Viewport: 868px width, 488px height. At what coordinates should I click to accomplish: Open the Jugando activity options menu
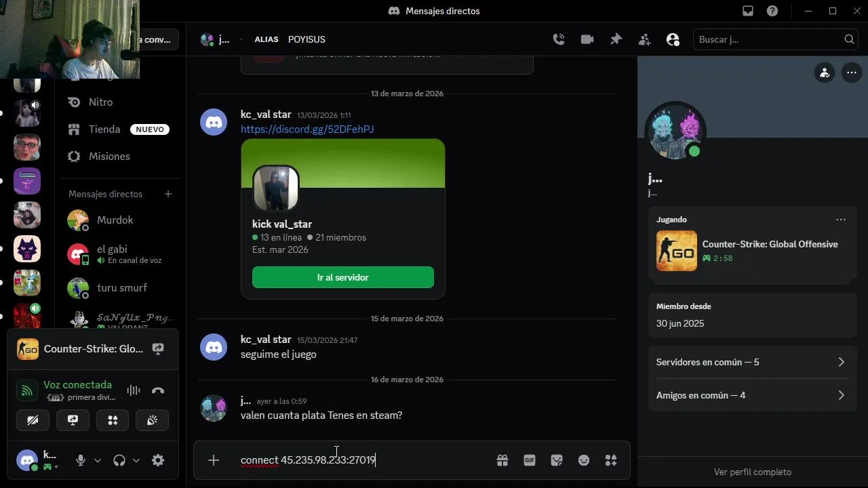click(x=841, y=220)
